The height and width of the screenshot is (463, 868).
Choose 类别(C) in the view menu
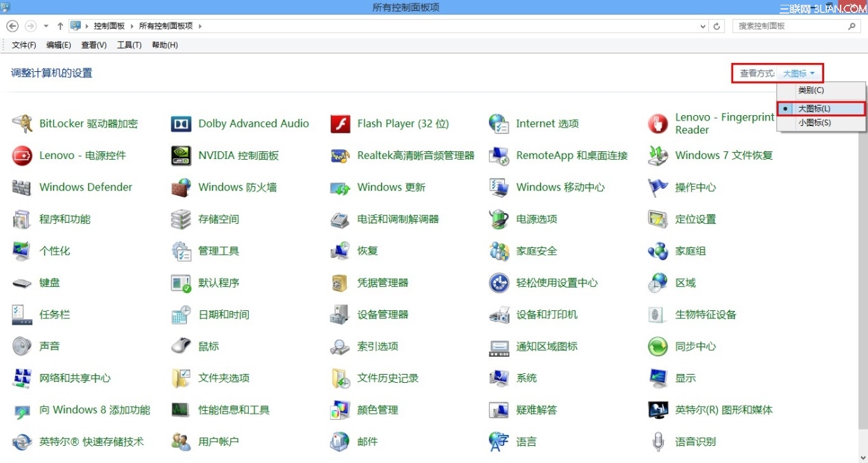click(821, 90)
